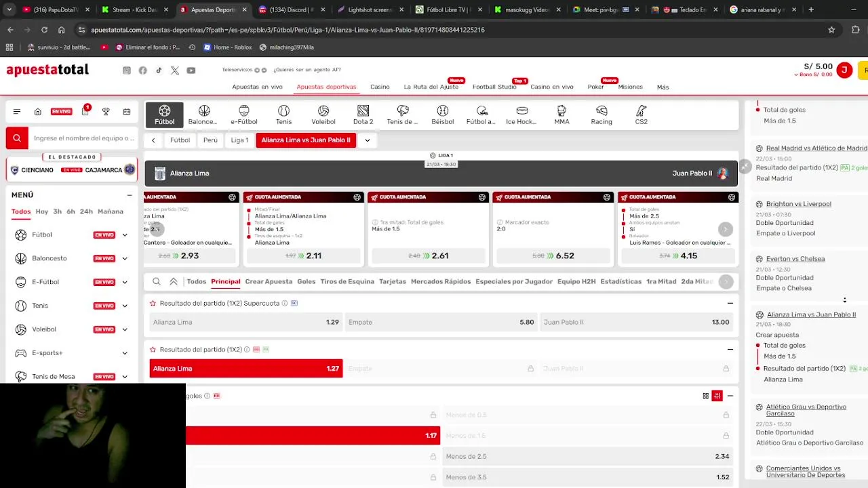This screenshot has width=868, height=488.
Task: Collapse the Resultado del partido Supercuota market
Action: point(730,304)
